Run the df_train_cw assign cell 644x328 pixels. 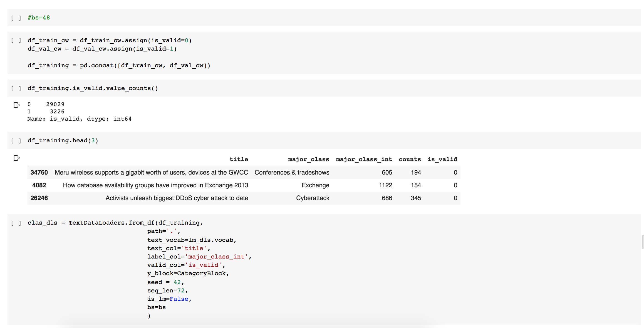tap(16, 41)
